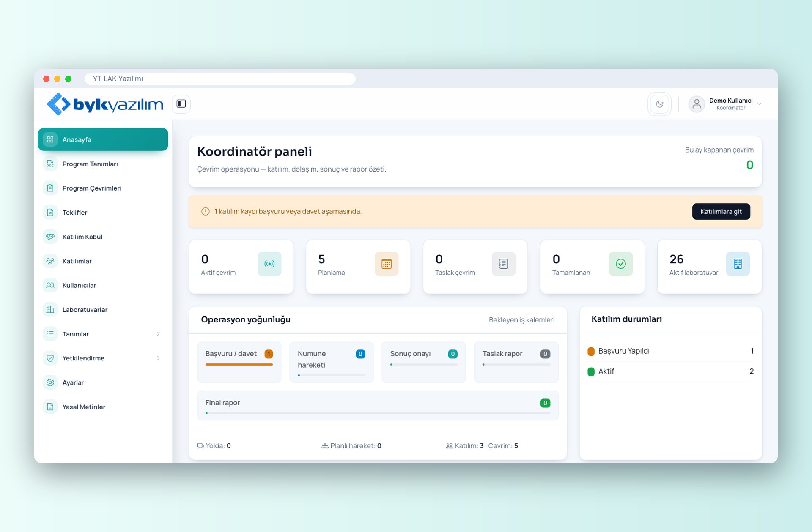Click the YT-LAK Yazılımı address bar
Screen dimensions: 812x532
click(220, 79)
